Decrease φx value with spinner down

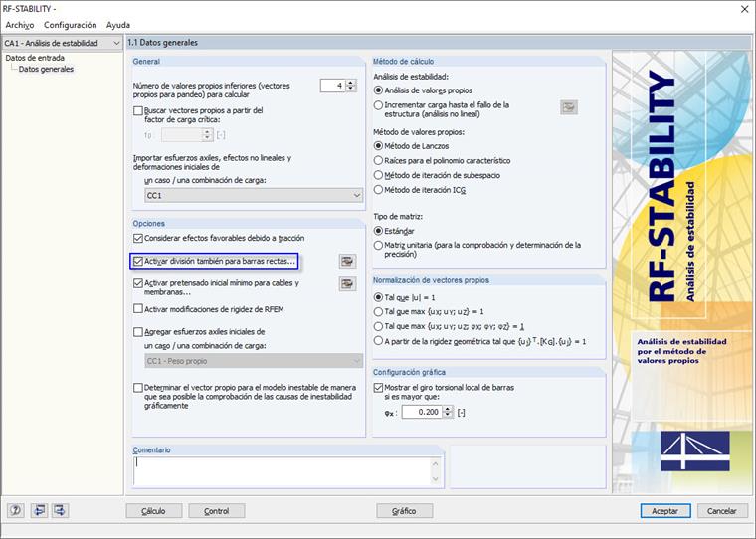click(448, 415)
